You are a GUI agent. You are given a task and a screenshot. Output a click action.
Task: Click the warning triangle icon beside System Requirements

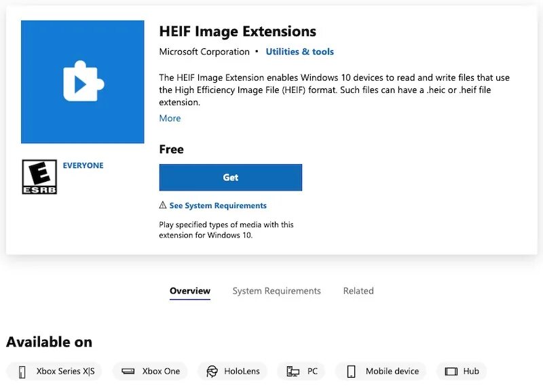pyautogui.click(x=163, y=205)
